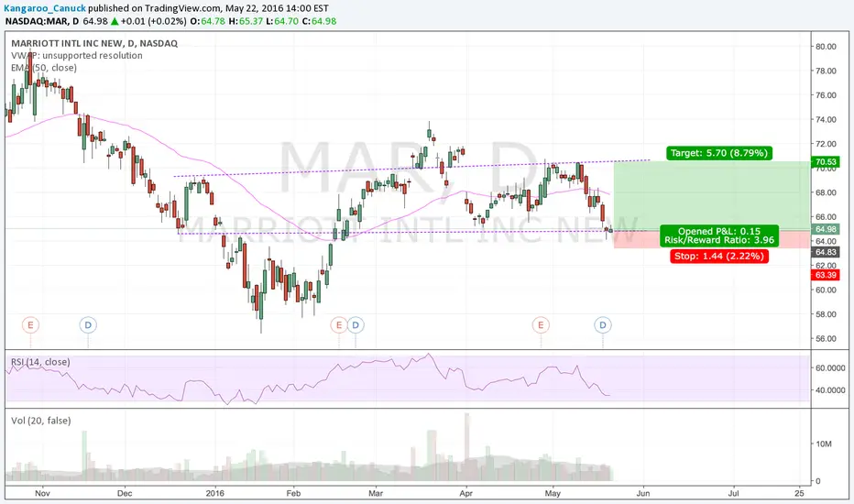Click the Vol (20, false) pane label

41,421
